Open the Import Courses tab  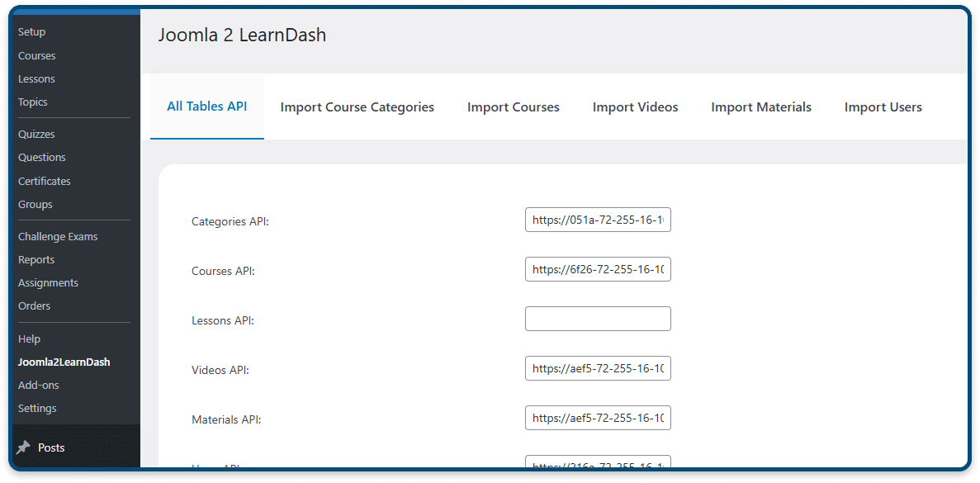coord(514,107)
